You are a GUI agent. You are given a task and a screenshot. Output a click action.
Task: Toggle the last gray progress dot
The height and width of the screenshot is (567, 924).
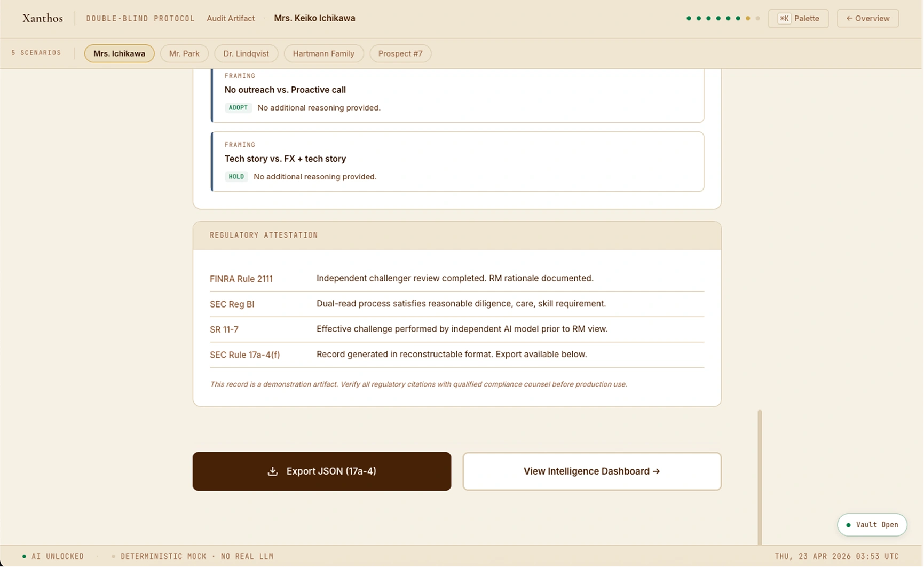(x=757, y=18)
